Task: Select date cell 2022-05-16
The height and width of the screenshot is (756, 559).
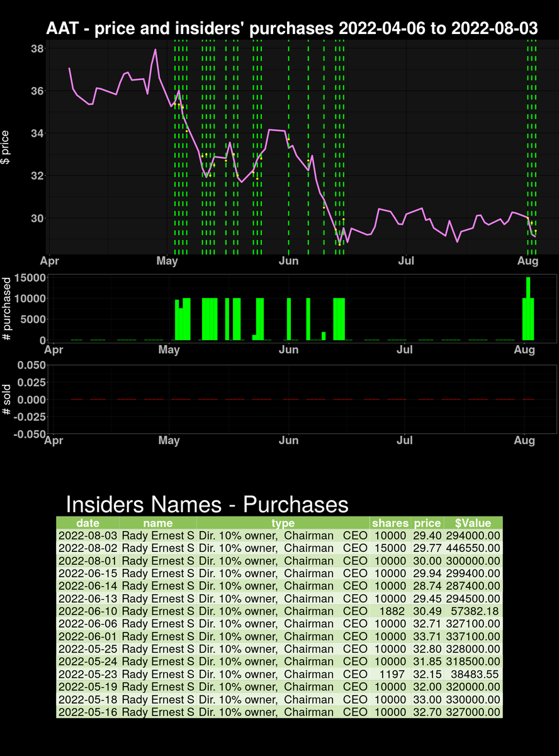Action: pyautogui.click(x=88, y=712)
